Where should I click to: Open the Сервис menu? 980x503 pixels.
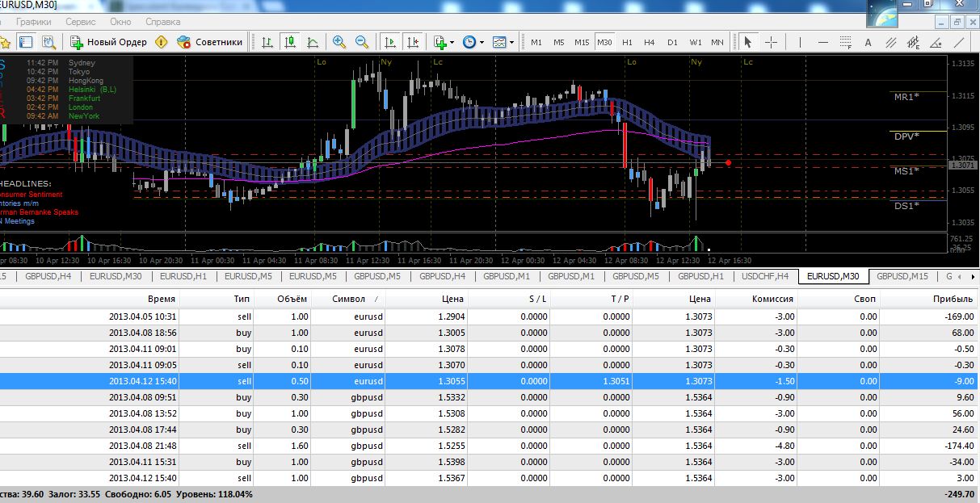[x=80, y=22]
